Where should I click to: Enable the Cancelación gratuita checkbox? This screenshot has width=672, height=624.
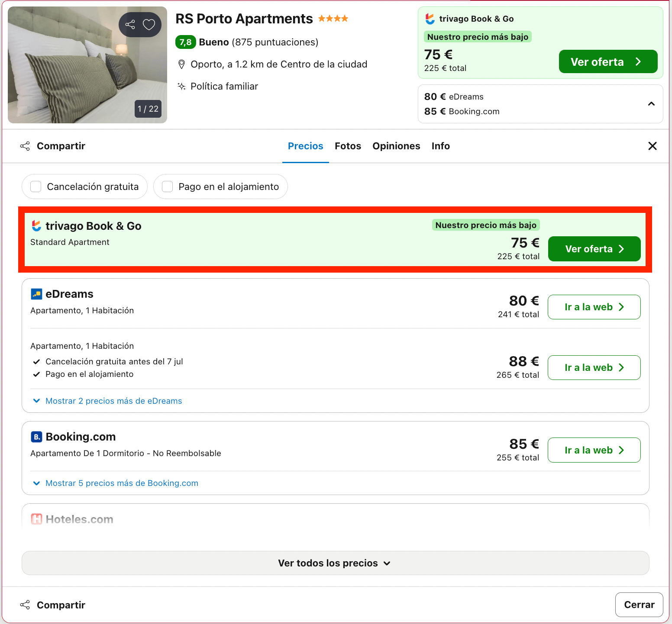pyautogui.click(x=36, y=187)
